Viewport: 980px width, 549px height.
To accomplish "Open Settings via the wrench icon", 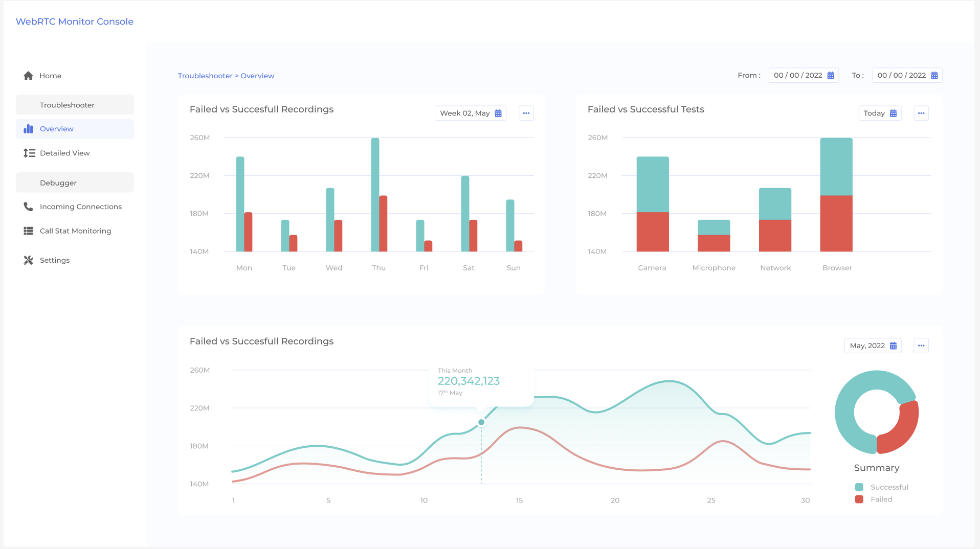I will coord(28,260).
